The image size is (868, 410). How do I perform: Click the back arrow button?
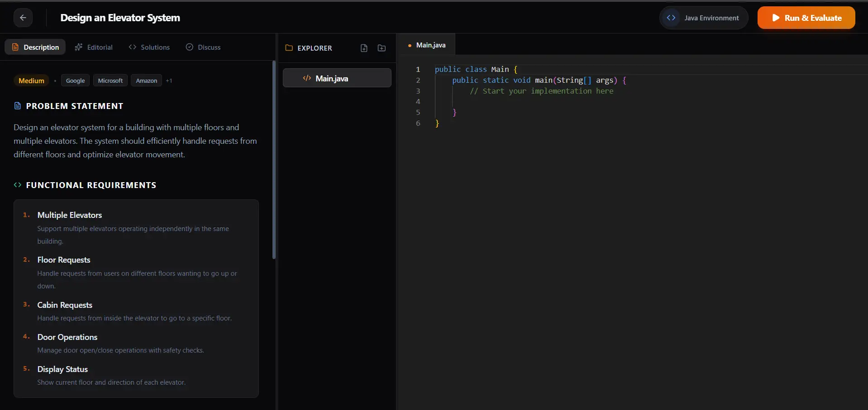(23, 18)
